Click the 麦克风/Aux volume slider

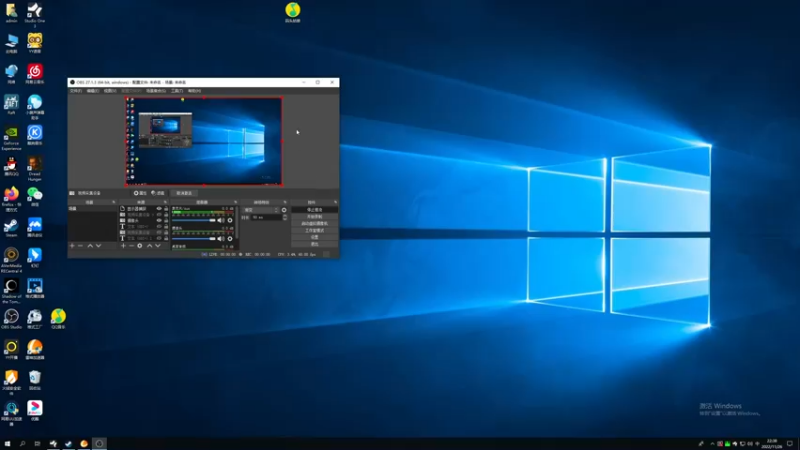(x=194, y=220)
